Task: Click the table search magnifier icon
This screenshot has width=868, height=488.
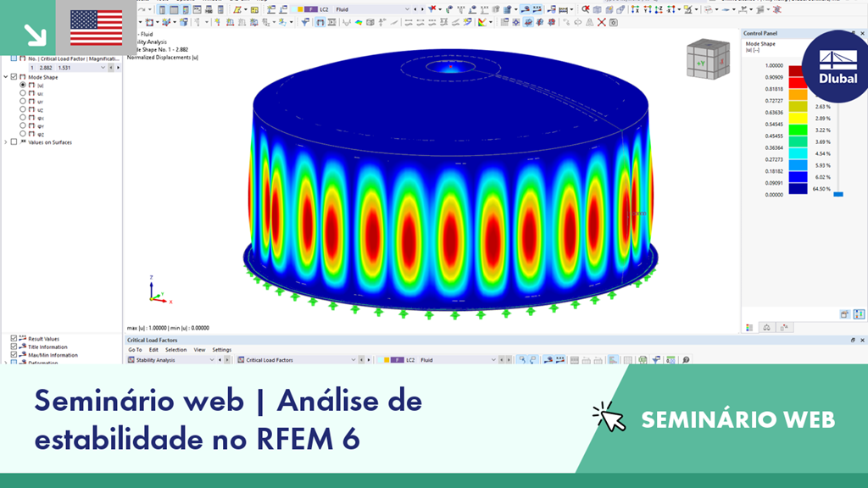Action: pyautogui.click(x=686, y=359)
